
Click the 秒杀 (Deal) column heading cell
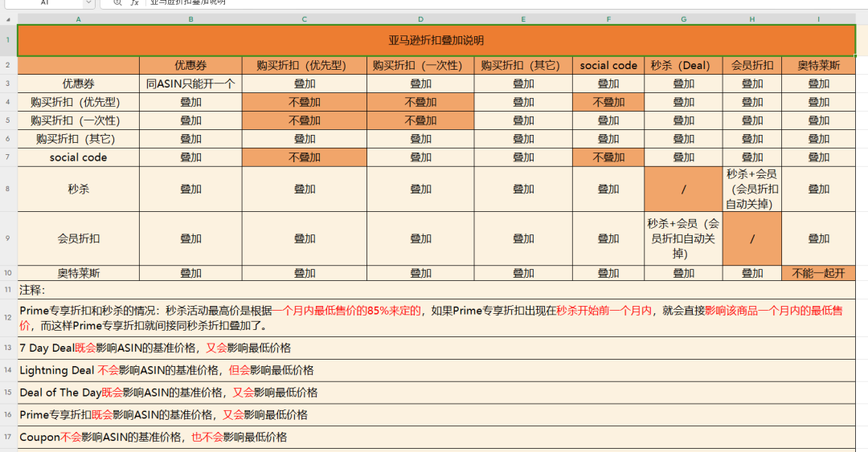point(683,66)
